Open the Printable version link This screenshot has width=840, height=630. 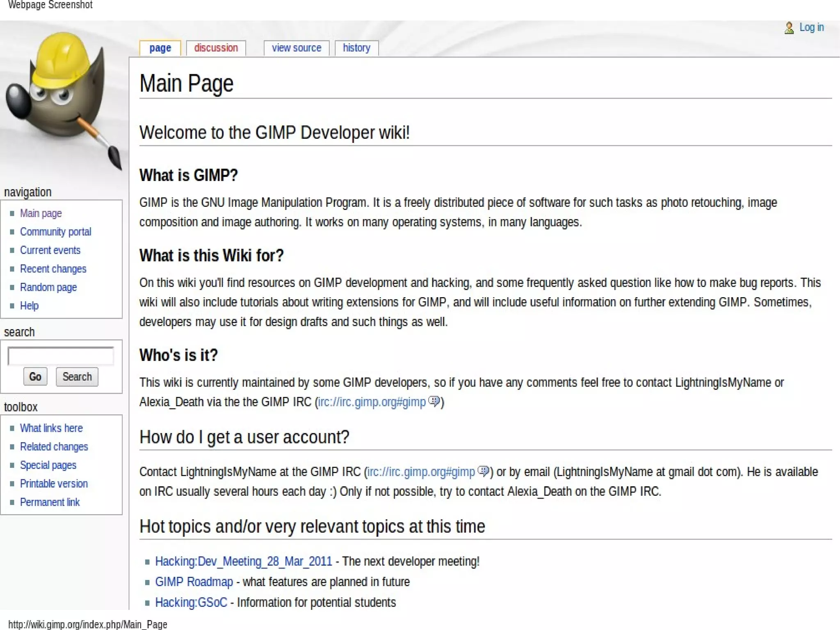pos(54,483)
